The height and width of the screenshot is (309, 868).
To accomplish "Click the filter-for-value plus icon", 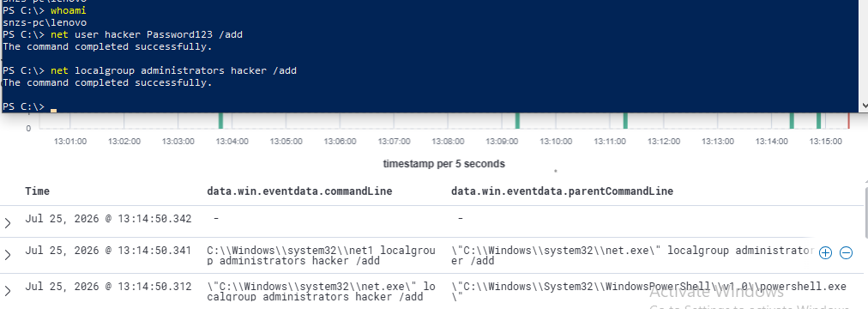I will tap(825, 253).
